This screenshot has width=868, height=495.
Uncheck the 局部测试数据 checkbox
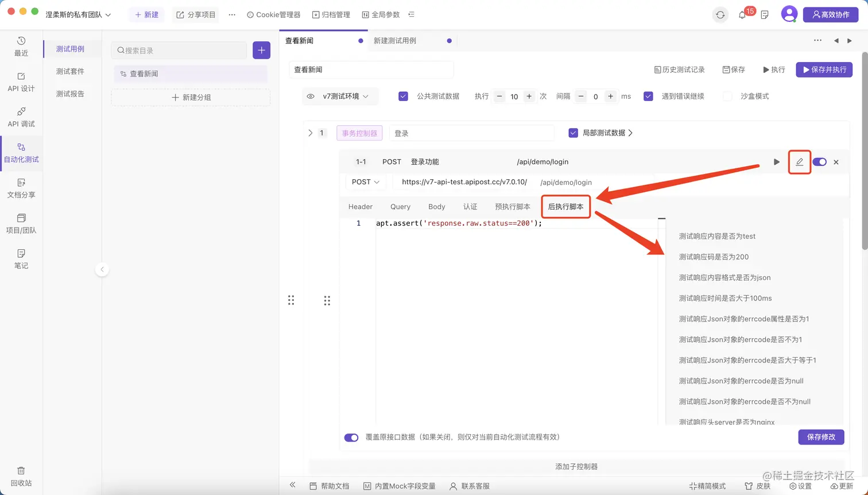[x=573, y=133]
